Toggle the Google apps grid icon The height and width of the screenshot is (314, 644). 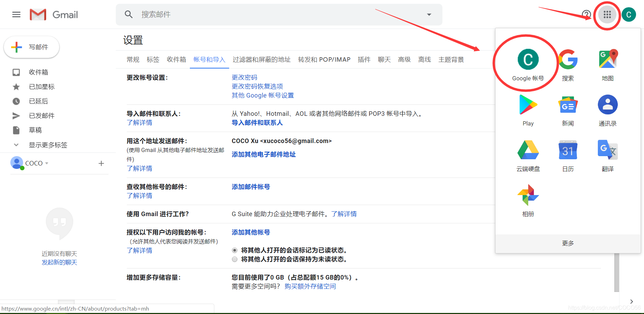[607, 14]
